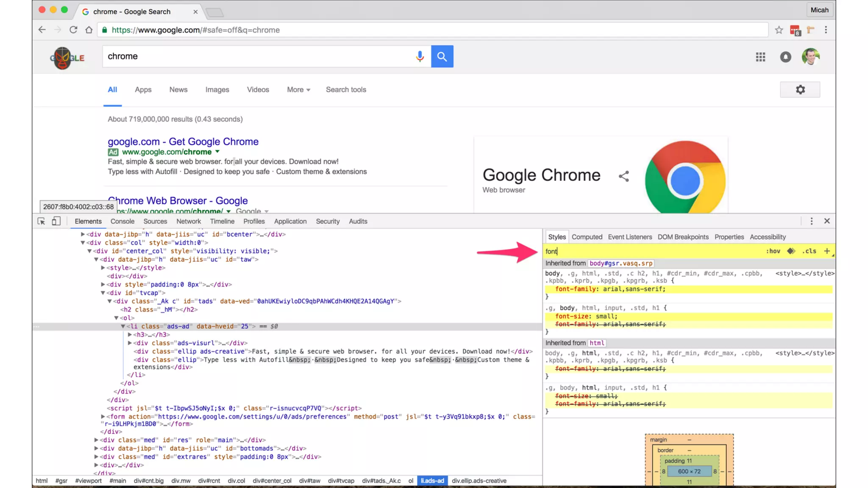
Task: Expand the div id bcenter node
Action: tap(83, 234)
